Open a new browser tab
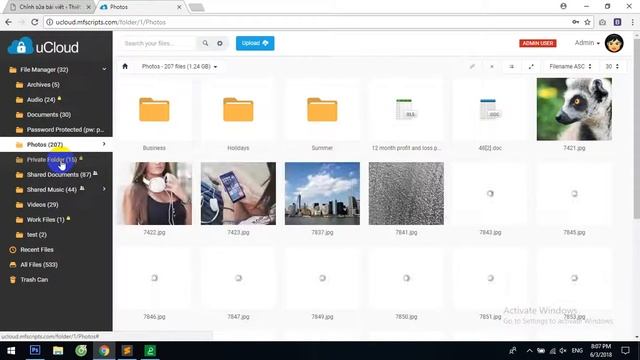 coord(196,7)
